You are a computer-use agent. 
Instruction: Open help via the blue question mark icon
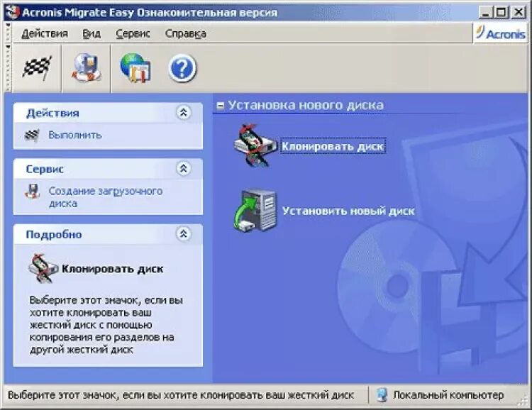coord(182,68)
